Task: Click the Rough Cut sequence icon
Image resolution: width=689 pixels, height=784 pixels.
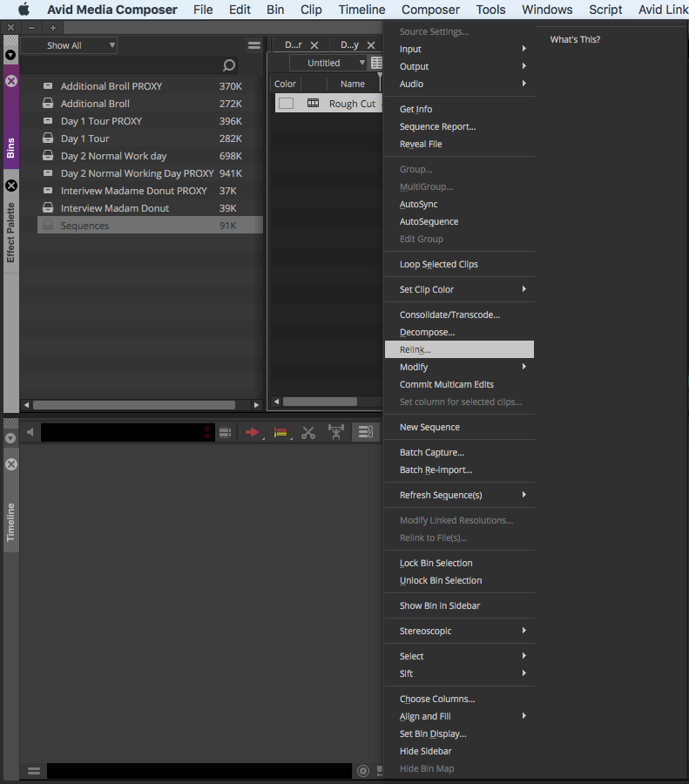Action: pyautogui.click(x=313, y=103)
